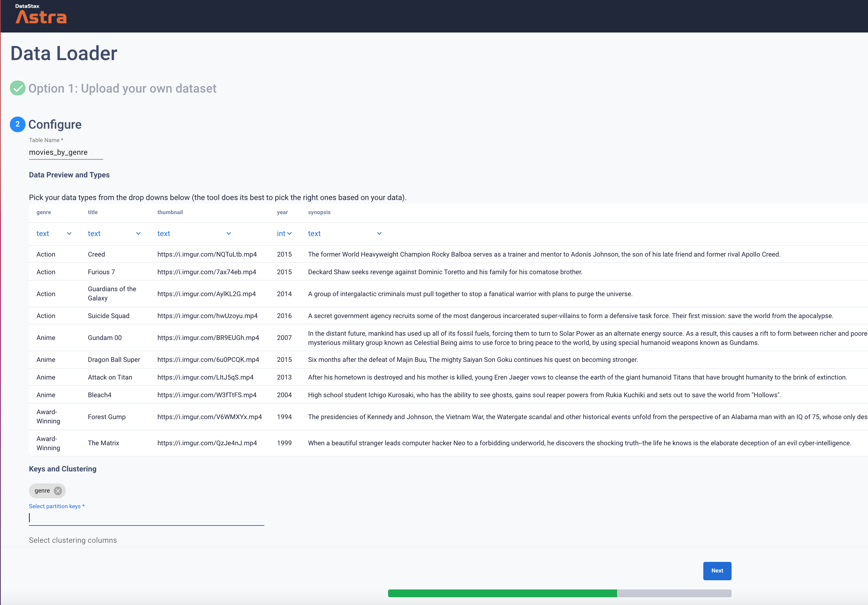868x605 pixels.
Task: Change the year column int type
Action: tap(284, 234)
